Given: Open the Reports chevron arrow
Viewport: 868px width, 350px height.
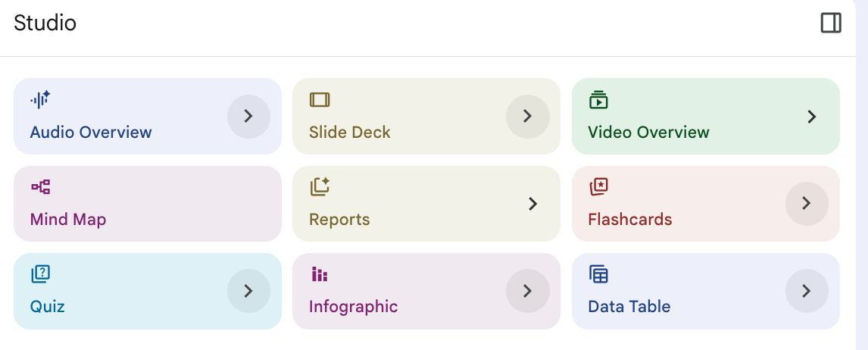Looking at the screenshot, I should coord(532,203).
